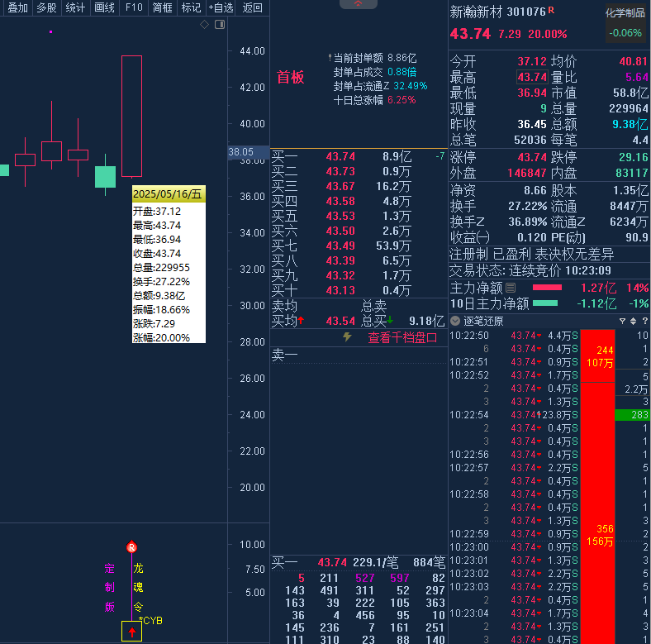
Task: Click the order queue cell 527
Action: [365, 578]
